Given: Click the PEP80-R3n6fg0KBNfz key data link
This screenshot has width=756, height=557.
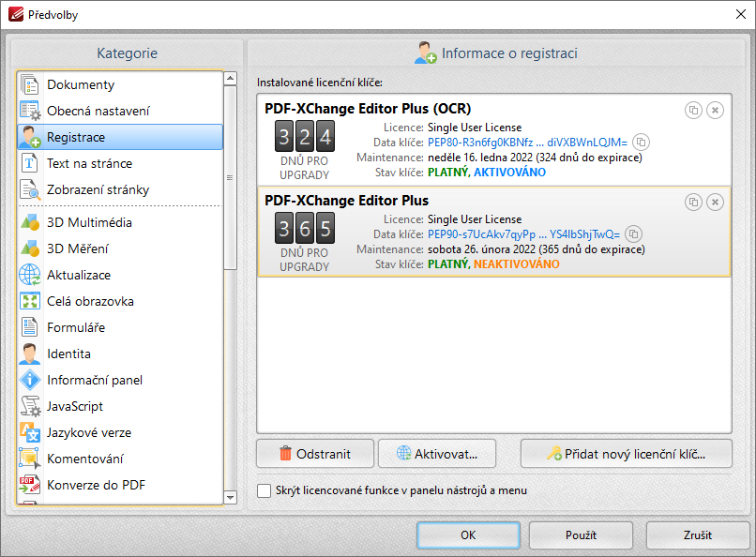Looking at the screenshot, I should 527,143.
